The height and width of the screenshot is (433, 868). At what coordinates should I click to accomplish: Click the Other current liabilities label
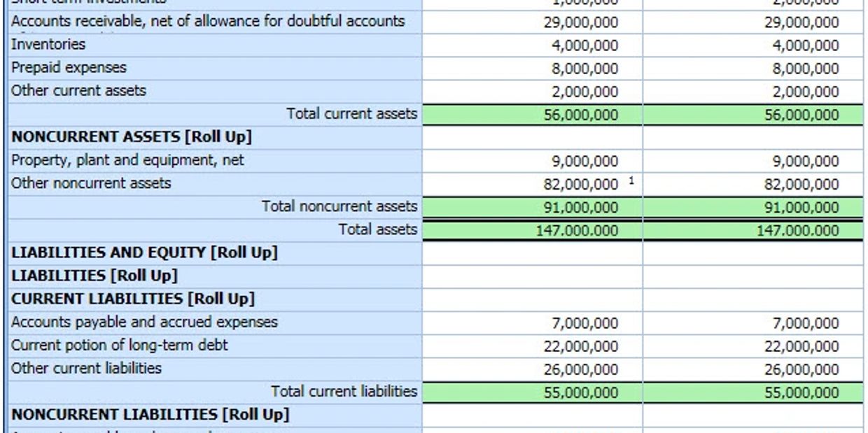(x=86, y=368)
